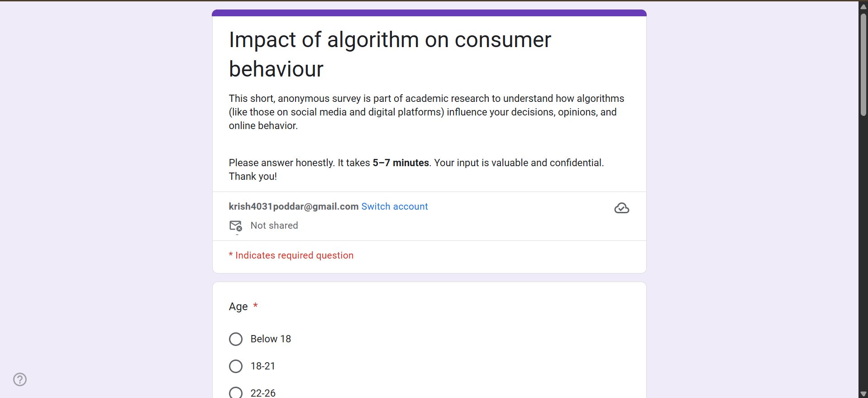Viewport: 868px width, 398px height.
Task: Click the krish4031poddar@gmail.com account text
Action: [294, 206]
